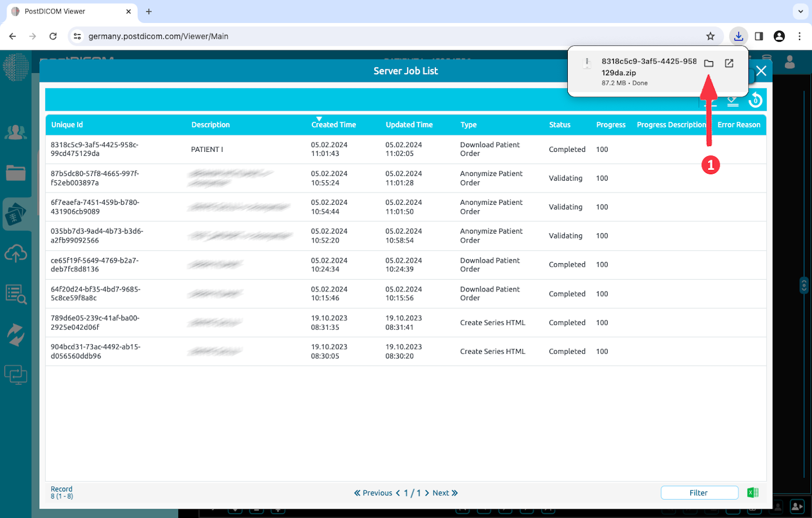Open the cloud upload sidebar icon

click(x=16, y=254)
